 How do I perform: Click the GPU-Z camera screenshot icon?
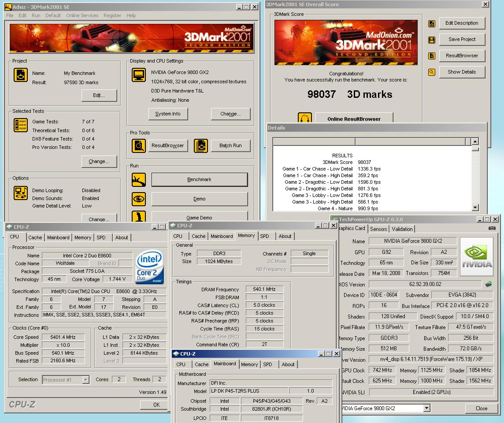(492, 228)
